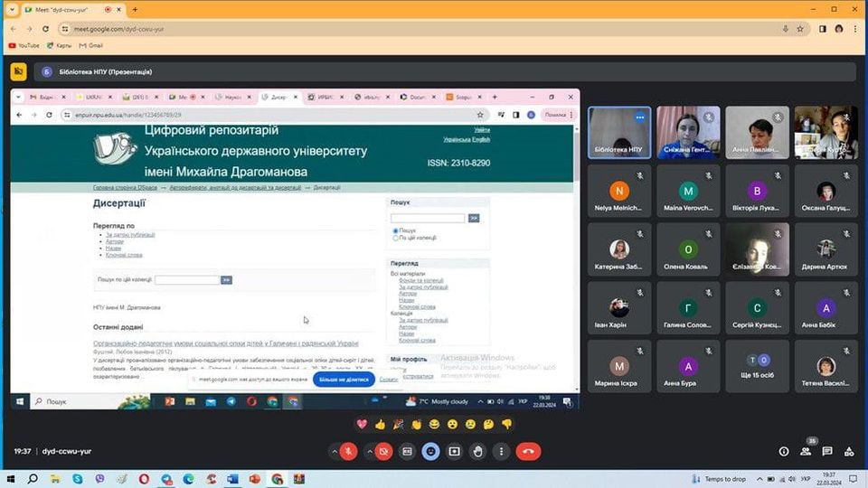Open the Meet activities panel

pos(849,452)
